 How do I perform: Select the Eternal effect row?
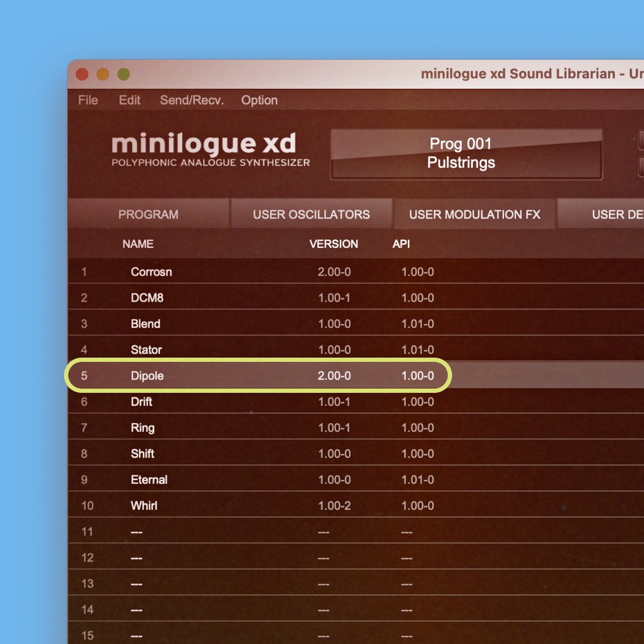point(356,479)
